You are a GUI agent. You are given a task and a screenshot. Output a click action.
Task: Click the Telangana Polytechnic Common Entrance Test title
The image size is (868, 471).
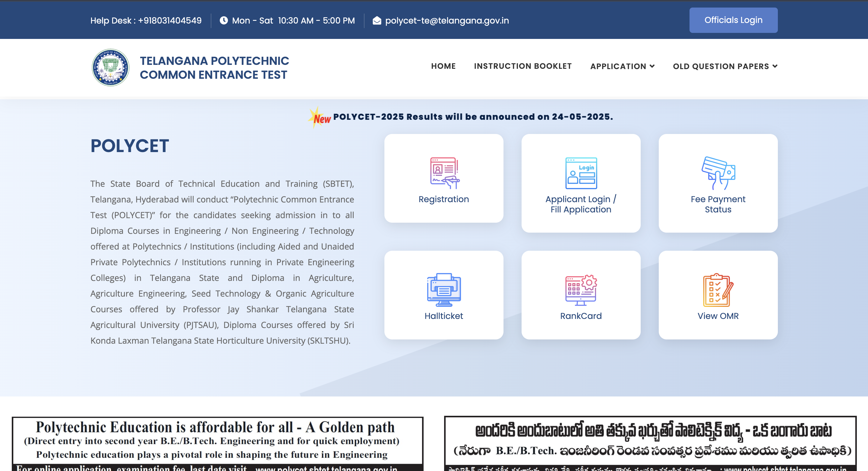(x=214, y=68)
